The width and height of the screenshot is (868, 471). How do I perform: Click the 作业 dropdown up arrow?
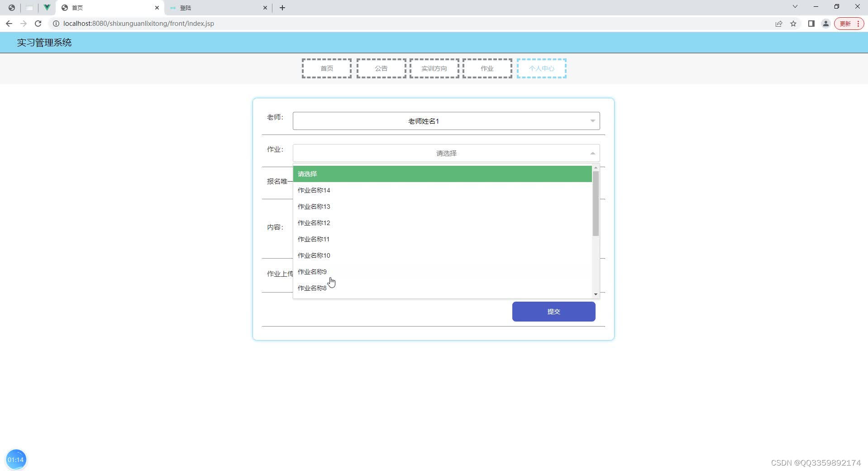[x=592, y=154]
